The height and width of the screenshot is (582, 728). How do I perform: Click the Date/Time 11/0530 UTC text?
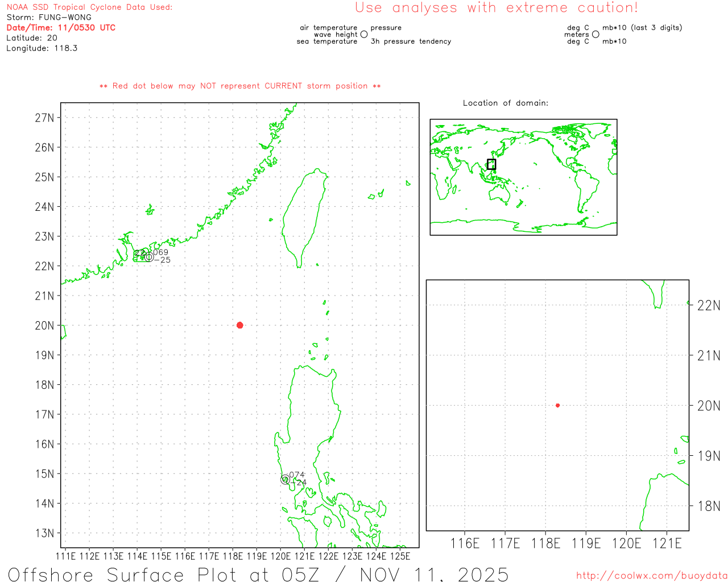[x=61, y=27]
